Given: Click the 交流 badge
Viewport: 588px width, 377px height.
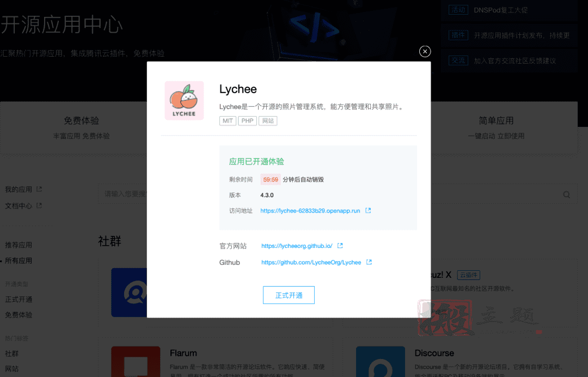Looking at the screenshot, I should coord(458,60).
